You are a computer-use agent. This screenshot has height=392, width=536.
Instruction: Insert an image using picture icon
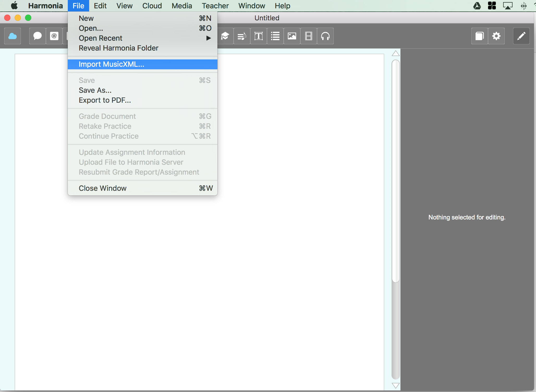pyautogui.click(x=292, y=36)
